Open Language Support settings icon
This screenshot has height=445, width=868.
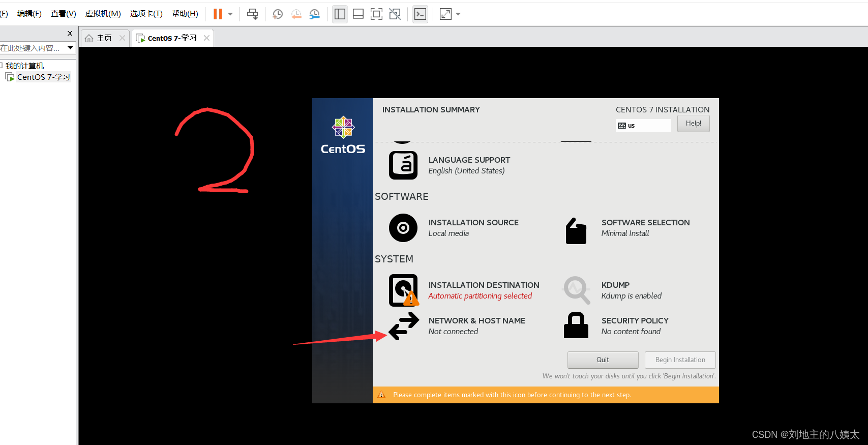coord(403,165)
